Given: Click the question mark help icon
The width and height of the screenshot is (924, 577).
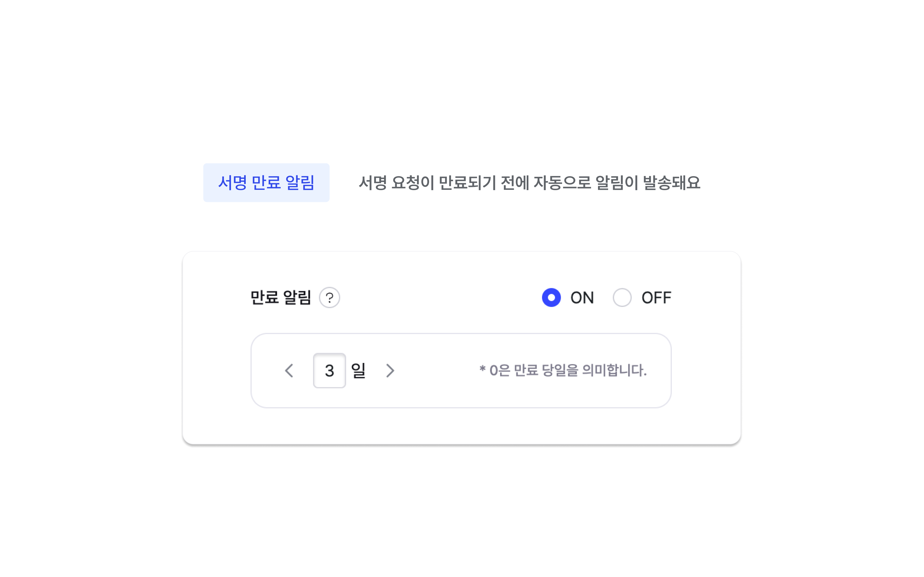Looking at the screenshot, I should tap(329, 298).
